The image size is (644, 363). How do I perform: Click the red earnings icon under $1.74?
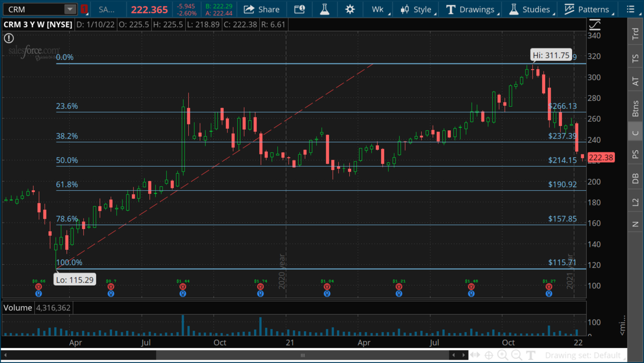point(260,287)
